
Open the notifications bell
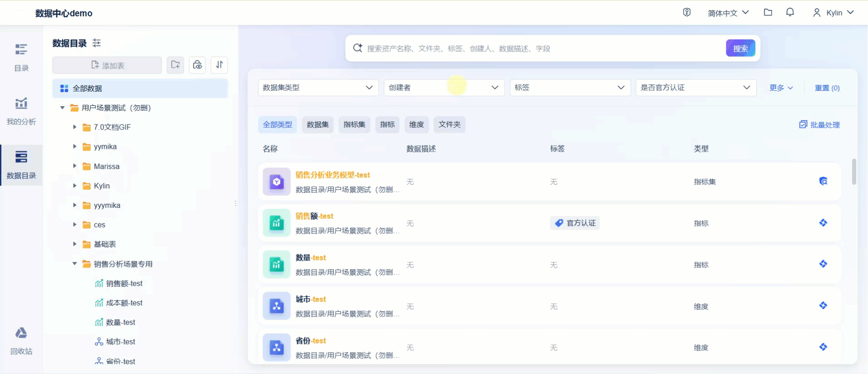pyautogui.click(x=790, y=13)
